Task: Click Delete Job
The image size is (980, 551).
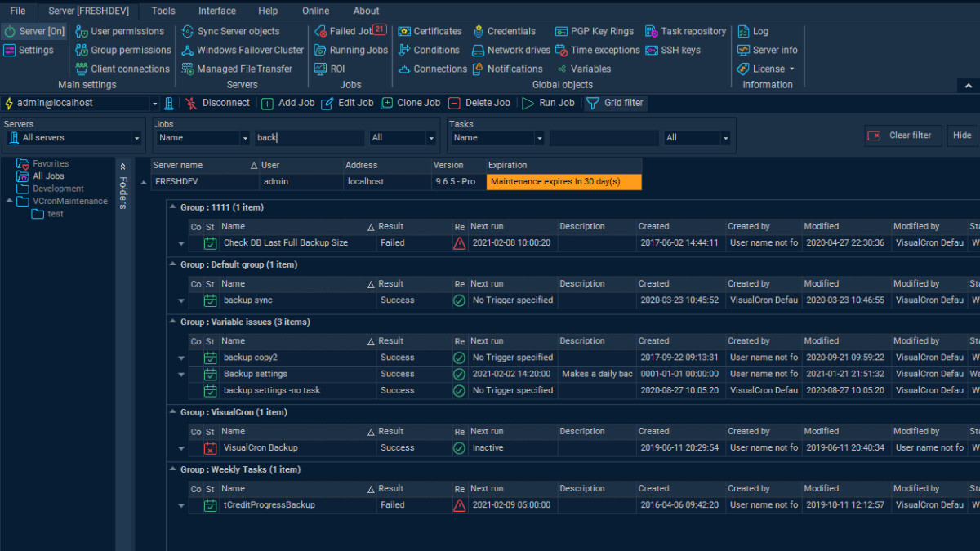Action: pyautogui.click(x=479, y=103)
